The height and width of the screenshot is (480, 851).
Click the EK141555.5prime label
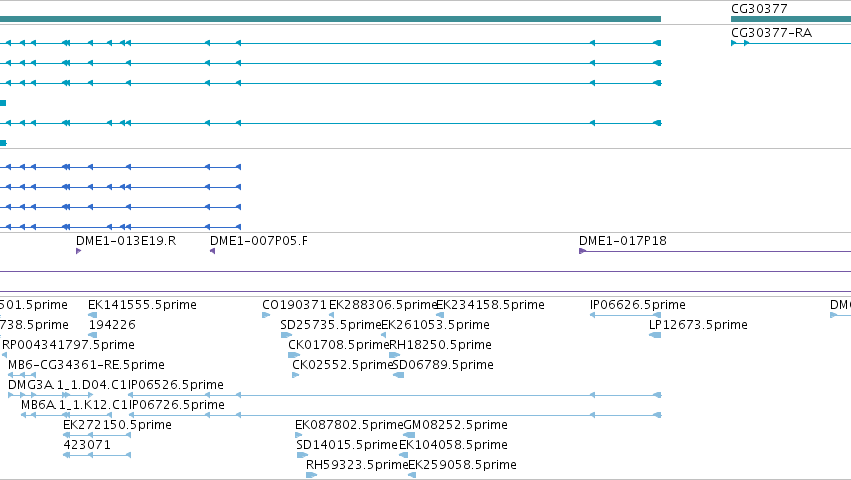point(142,305)
